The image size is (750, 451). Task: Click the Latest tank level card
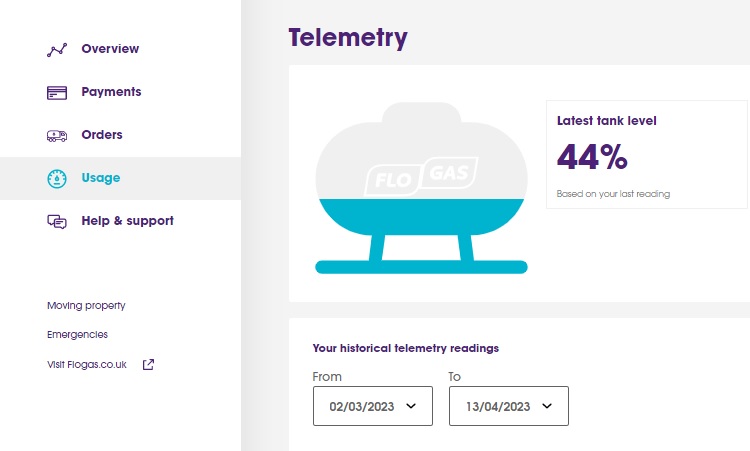click(x=646, y=154)
